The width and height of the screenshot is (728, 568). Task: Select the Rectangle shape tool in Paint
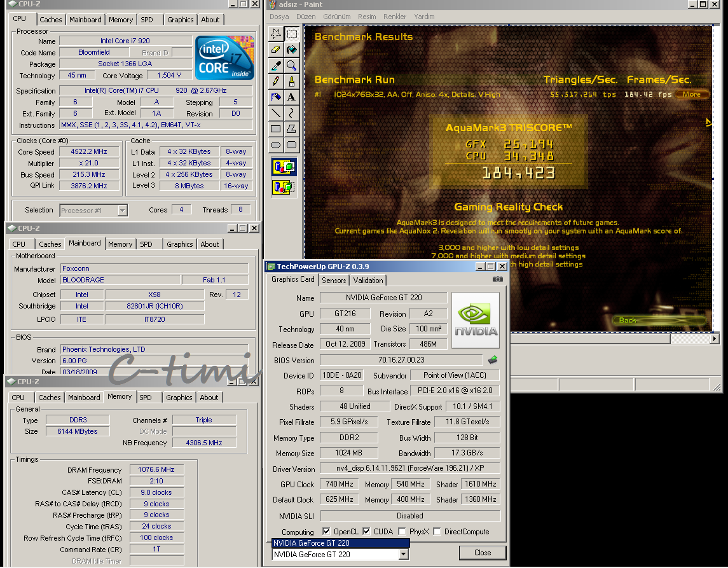(x=276, y=128)
